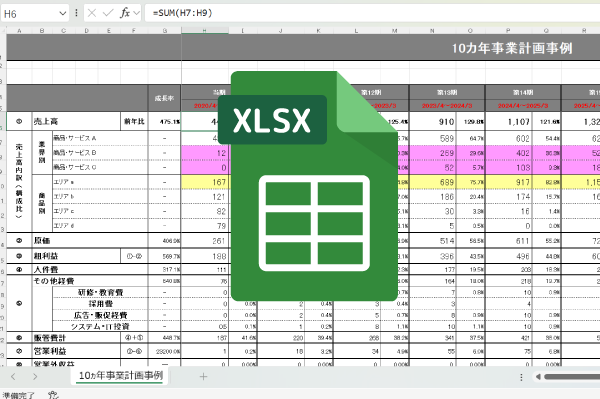Select the 販管費計 row label

tap(50, 338)
